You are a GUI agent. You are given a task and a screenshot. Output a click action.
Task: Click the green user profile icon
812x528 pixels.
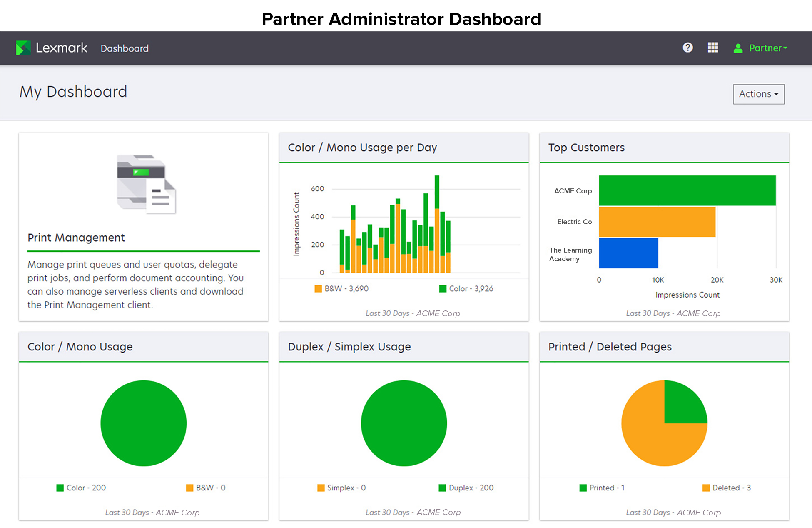tap(738, 48)
